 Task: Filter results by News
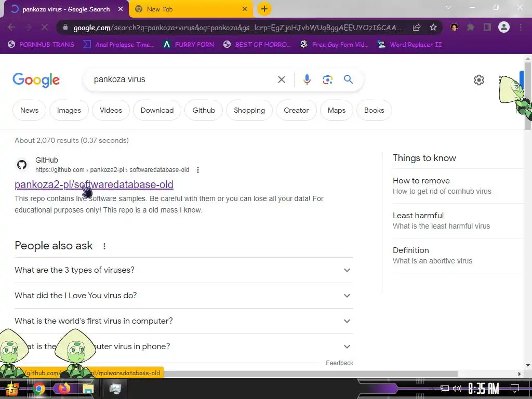pyautogui.click(x=29, y=110)
